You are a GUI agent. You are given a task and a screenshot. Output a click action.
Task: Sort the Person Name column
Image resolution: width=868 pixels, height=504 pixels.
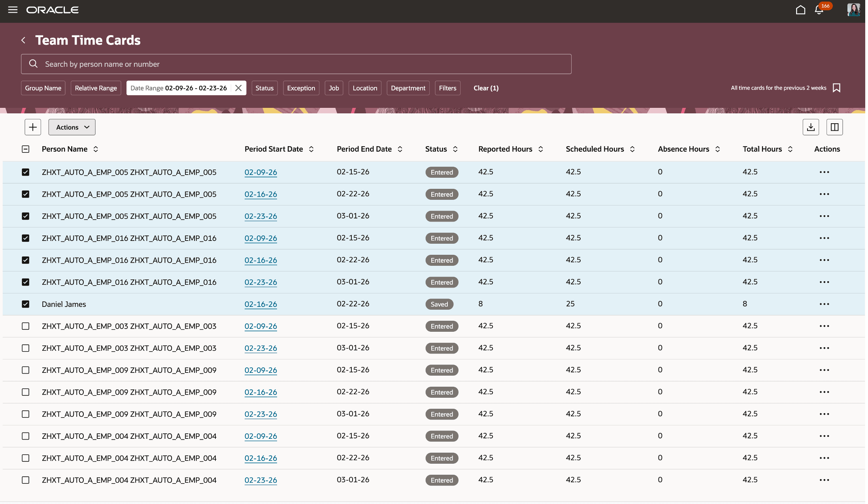96,149
